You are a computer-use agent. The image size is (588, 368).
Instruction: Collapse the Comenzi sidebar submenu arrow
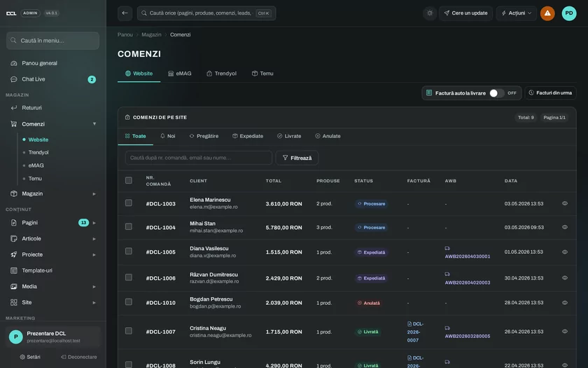point(94,124)
